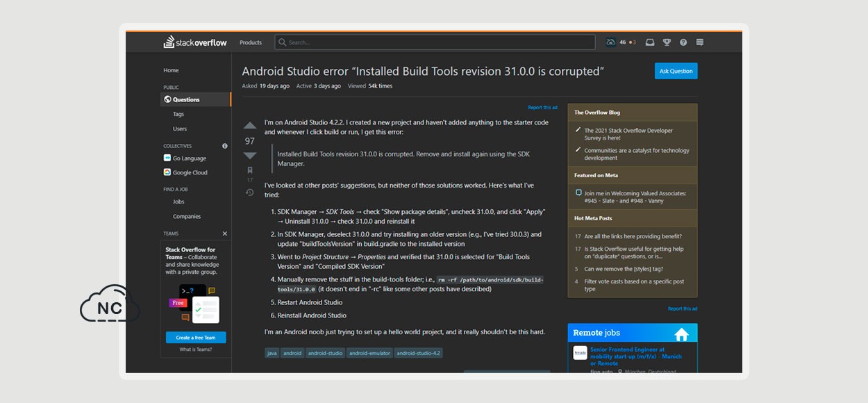This screenshot has height=403, width=868.
Task: Click Report this ad below Hot Meta Posts
Action: coord(683,309)
